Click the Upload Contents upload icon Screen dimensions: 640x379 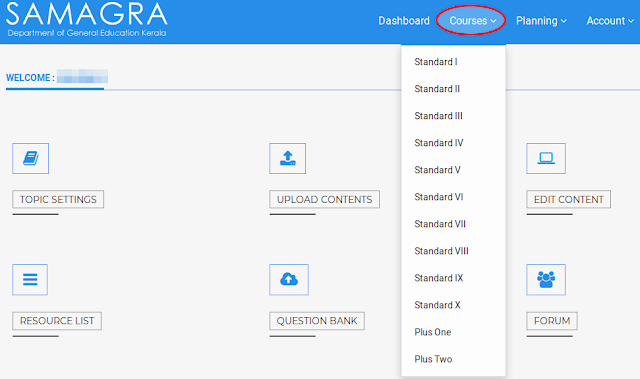coord(287,158)
